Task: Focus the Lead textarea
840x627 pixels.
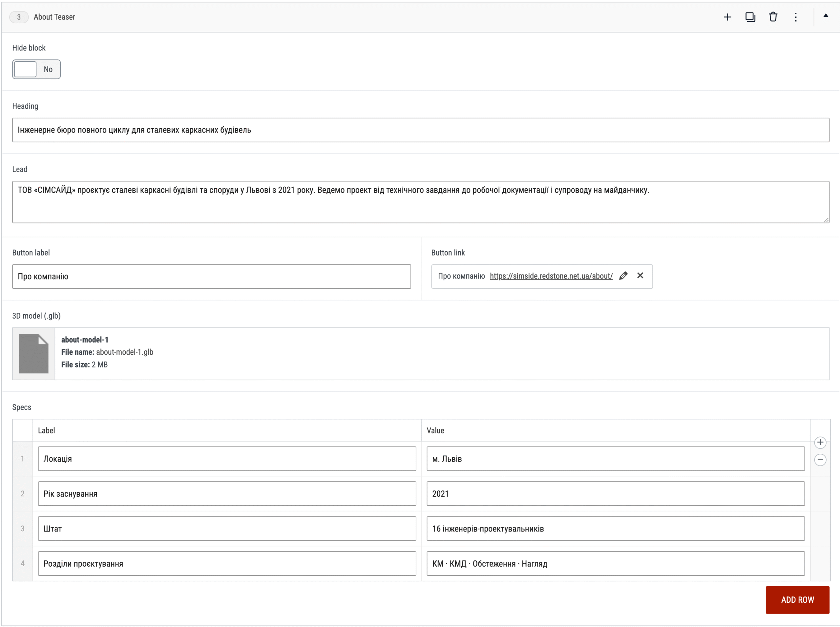Action: (421, 202)
